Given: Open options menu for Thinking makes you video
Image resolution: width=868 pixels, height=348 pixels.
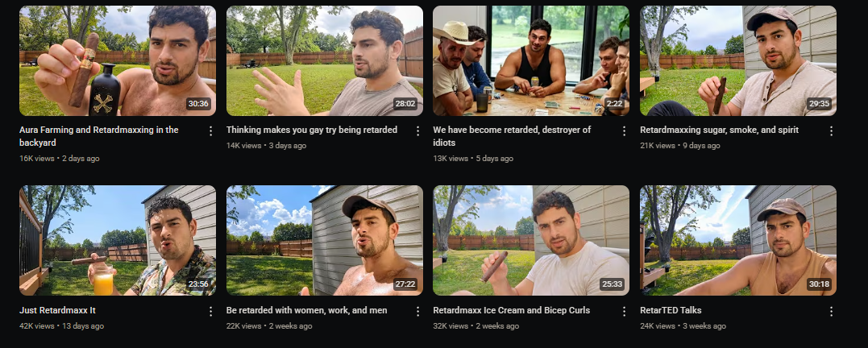Looking at the screenshot, I should (417, 131).
